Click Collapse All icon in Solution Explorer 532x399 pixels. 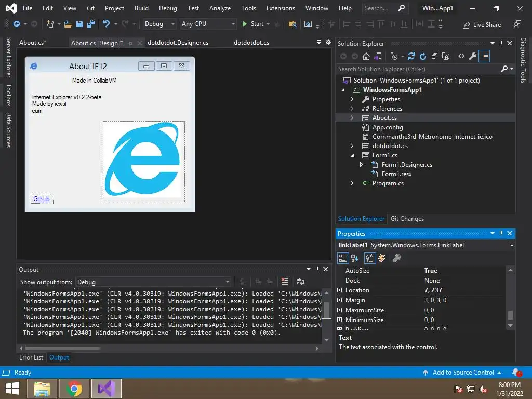click(434, 56)
